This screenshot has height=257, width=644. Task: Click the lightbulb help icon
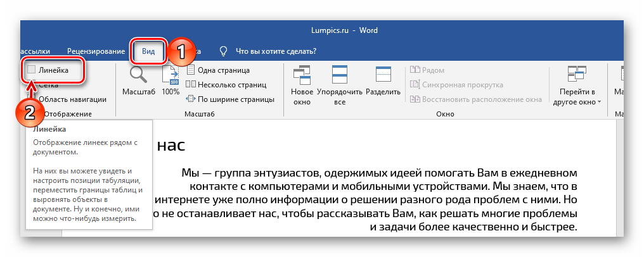223,51
